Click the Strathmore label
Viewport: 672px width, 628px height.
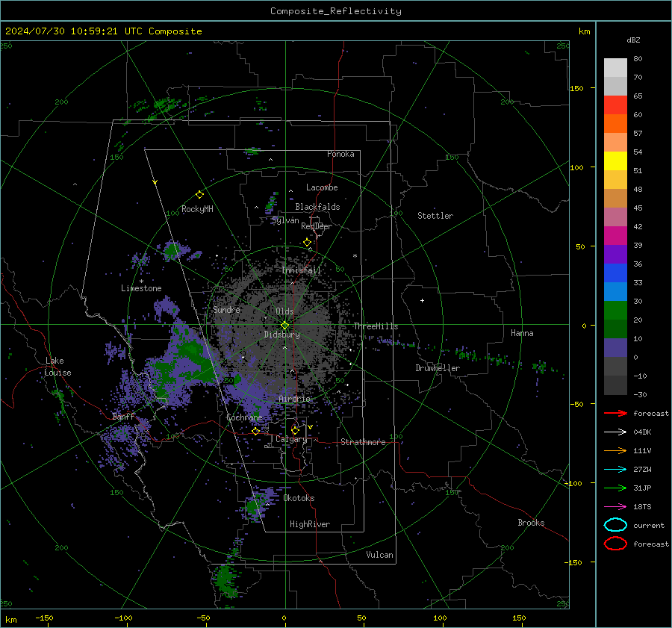[x=363, y=442]
